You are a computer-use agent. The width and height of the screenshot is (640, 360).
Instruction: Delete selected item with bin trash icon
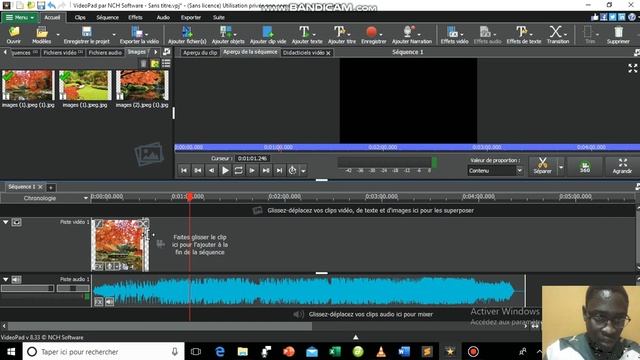(144, 64)
